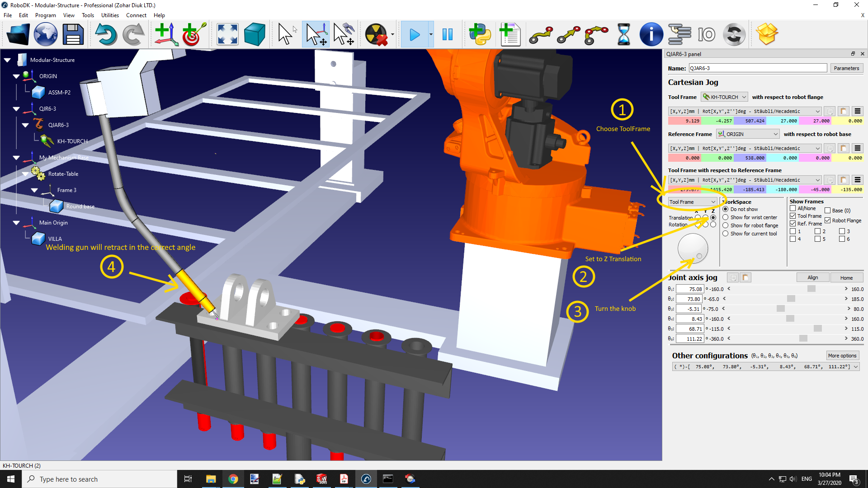Click the Add target icon

pyautogui.click(x=194, y=35)
